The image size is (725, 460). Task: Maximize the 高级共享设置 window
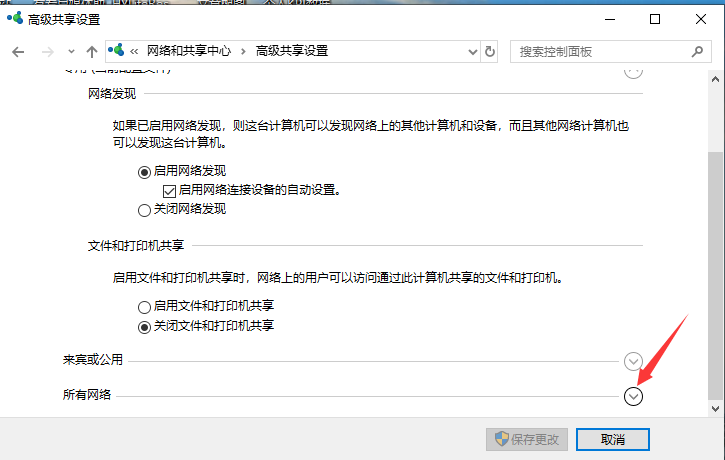(x=654, y=19)
